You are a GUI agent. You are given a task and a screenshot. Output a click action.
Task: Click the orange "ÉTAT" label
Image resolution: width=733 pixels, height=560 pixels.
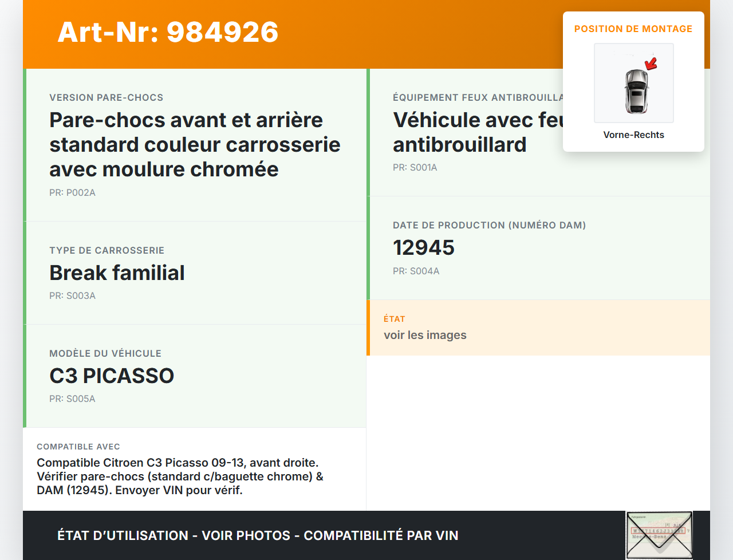395,319
